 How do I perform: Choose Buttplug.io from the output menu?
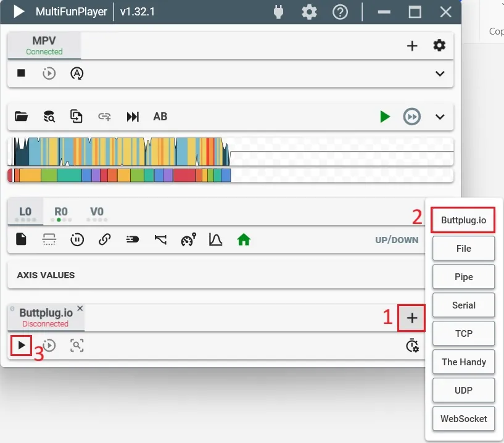(x=463, y=220)
